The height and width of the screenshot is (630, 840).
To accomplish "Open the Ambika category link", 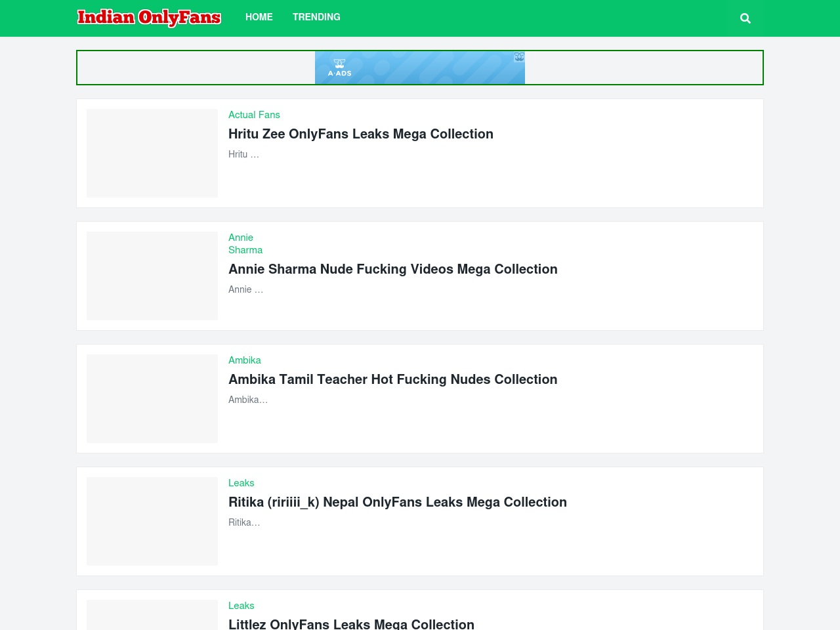I will point(245,360).
